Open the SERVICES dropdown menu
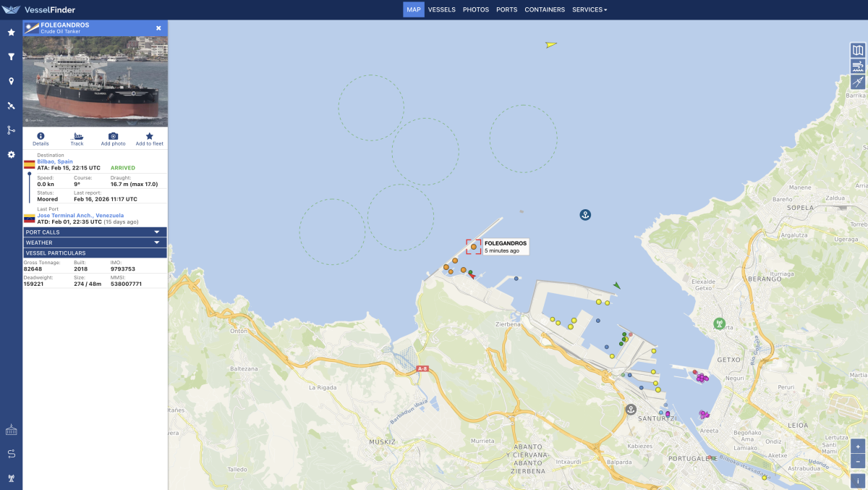Screen dimensions: 868x490 [590, 10]
